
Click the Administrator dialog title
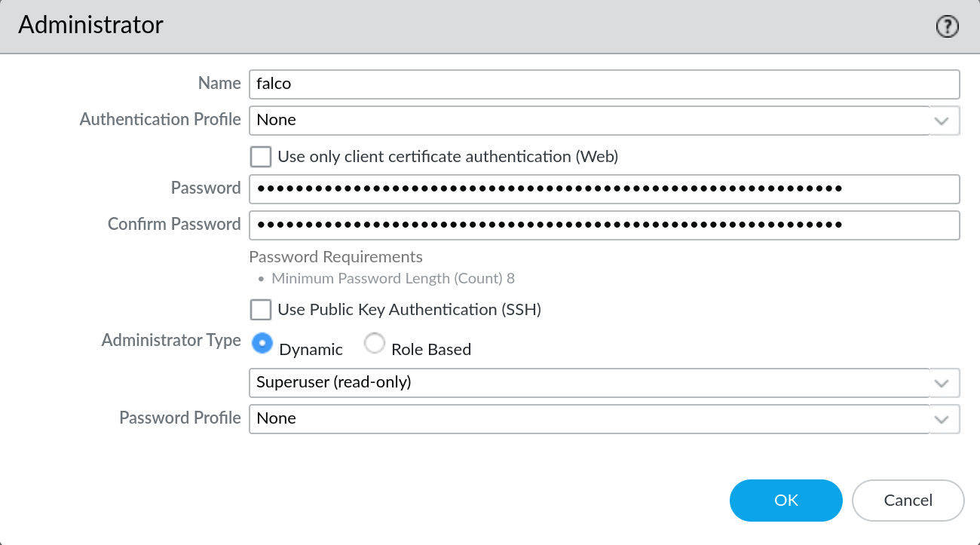90,25
